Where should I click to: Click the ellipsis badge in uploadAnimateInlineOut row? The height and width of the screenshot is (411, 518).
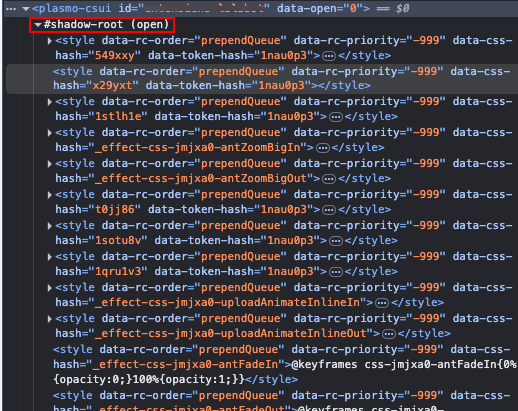pyautogui.click(x=389, y=334)
